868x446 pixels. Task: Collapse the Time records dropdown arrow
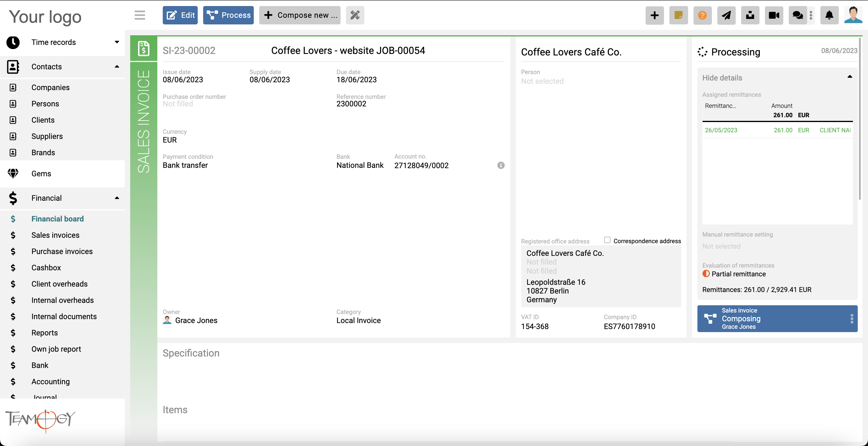(x=117, y=42)
